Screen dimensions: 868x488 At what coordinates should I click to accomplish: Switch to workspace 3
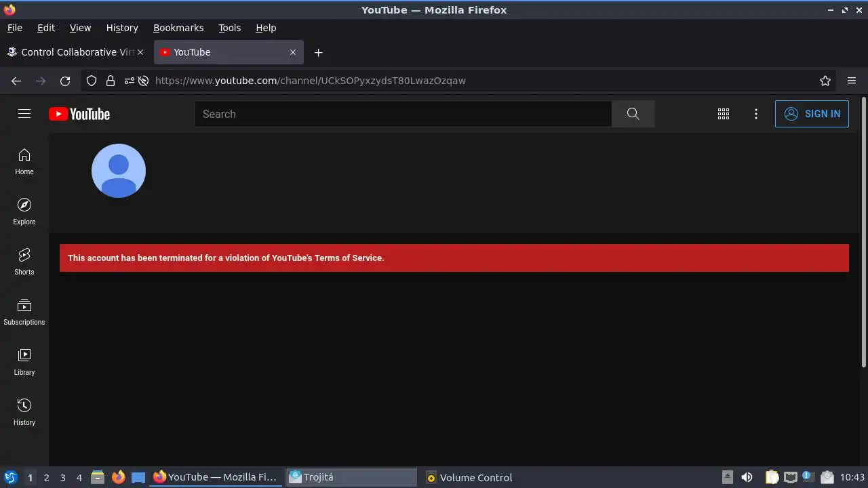click(62, 477)
